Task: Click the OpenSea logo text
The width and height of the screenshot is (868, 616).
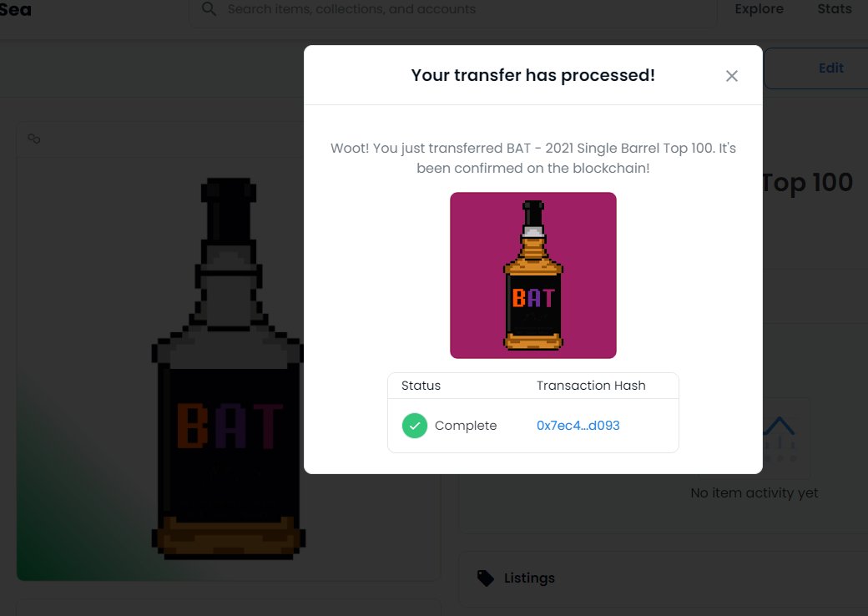Action: [16, 9]
